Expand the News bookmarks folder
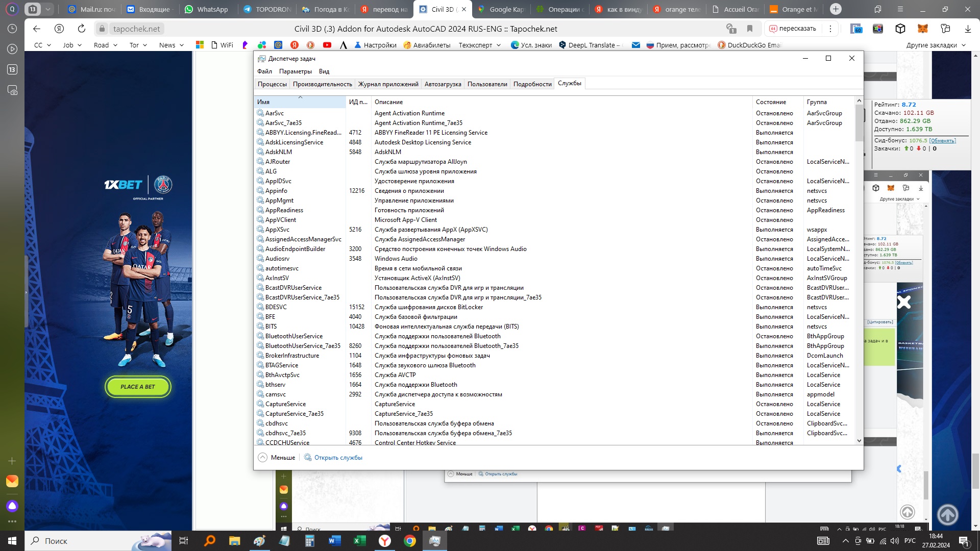 (x=171, y=45)
